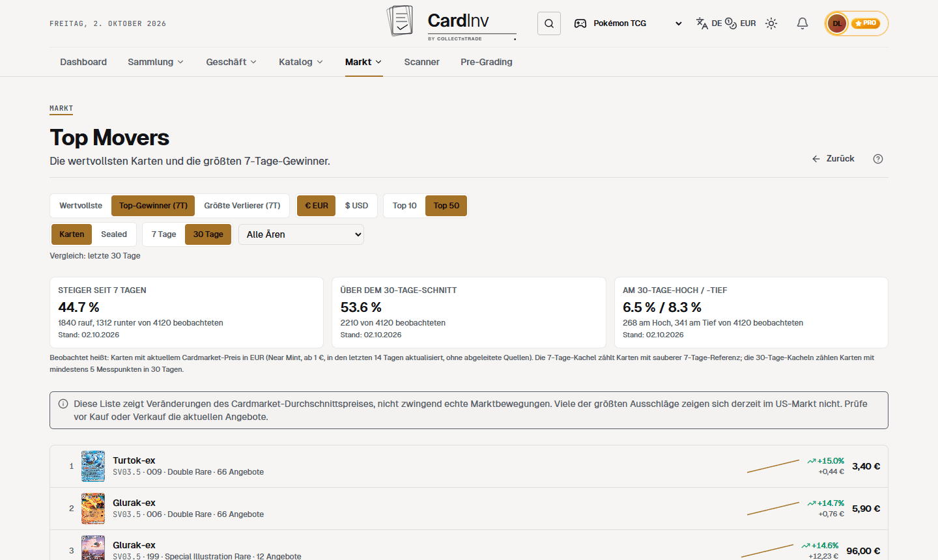This screenshot has height=560, width=938.
Task: Click the 3,40 € price
Action: 866,466
